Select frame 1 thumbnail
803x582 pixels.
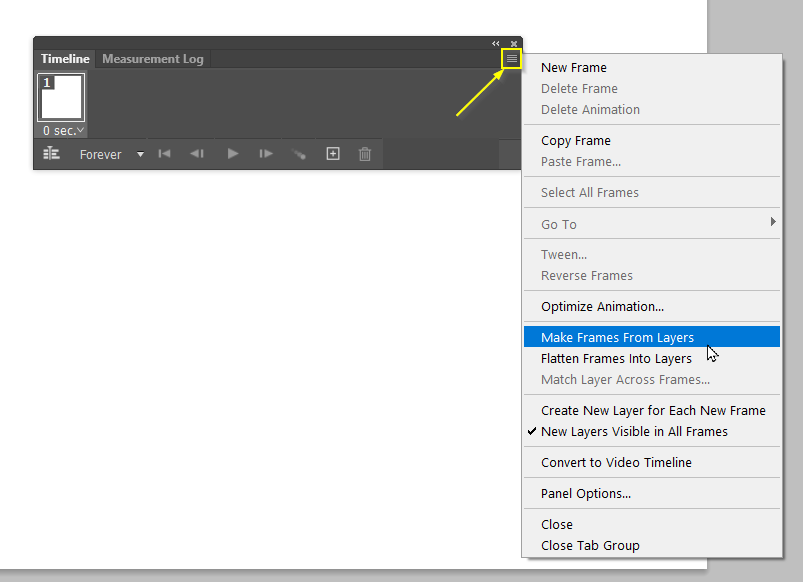coord(61,97)
